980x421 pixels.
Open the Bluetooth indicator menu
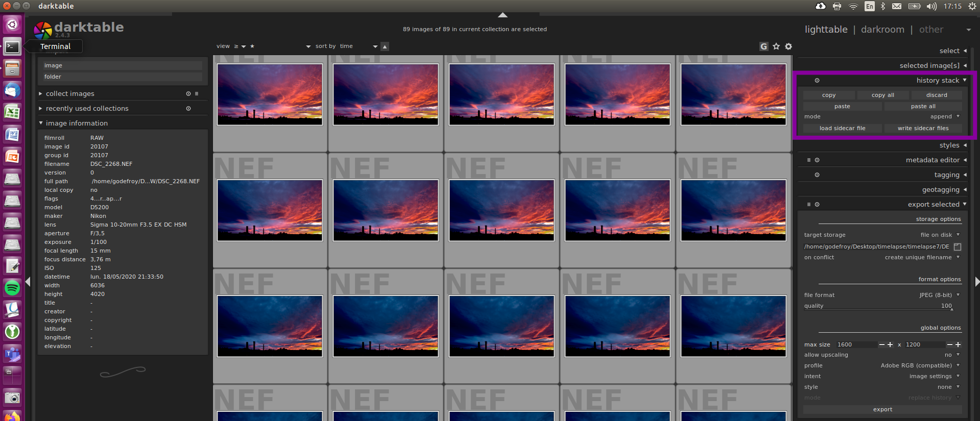pos(883,6)
